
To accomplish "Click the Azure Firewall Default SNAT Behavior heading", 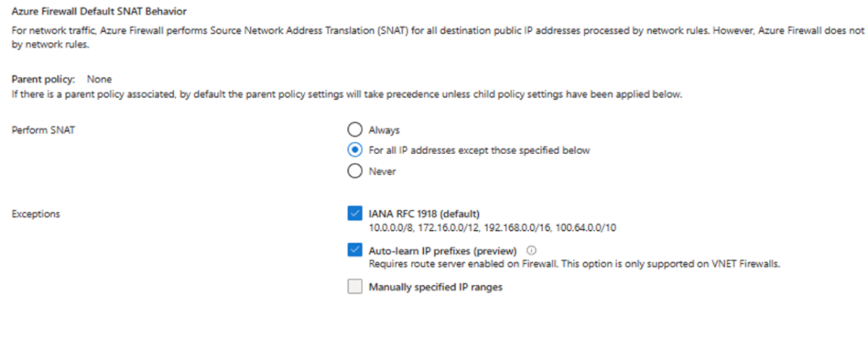I will [100, 12].
